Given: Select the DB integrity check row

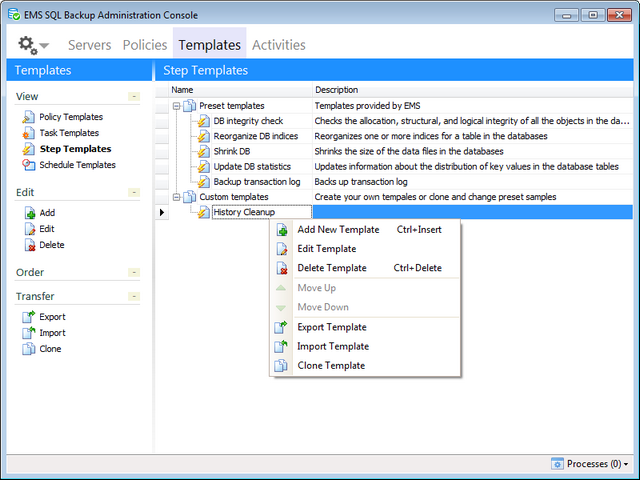Looking at the screenshot, I should 394,121.
